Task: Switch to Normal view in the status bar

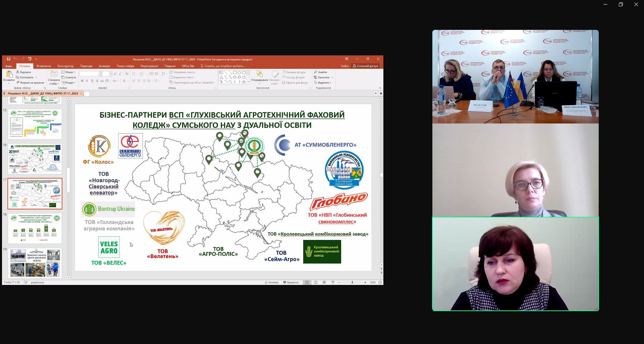Action: click(x=307, y=283)
